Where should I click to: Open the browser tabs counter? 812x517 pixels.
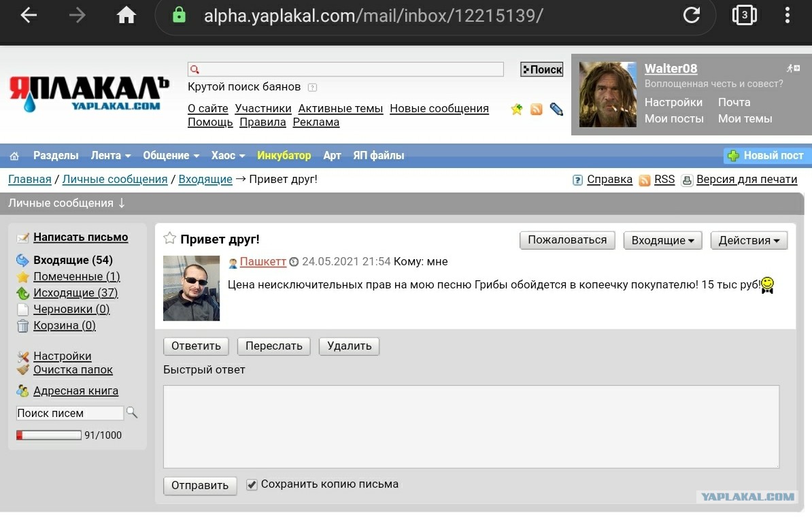(x=744, y=15)
